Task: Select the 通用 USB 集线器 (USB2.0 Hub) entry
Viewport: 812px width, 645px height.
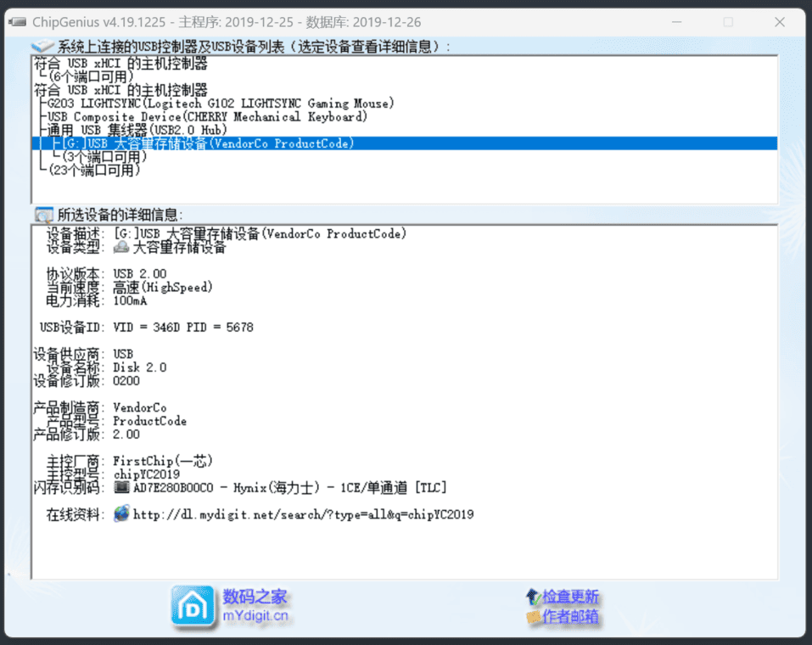Action: click(x=137, y=130)
